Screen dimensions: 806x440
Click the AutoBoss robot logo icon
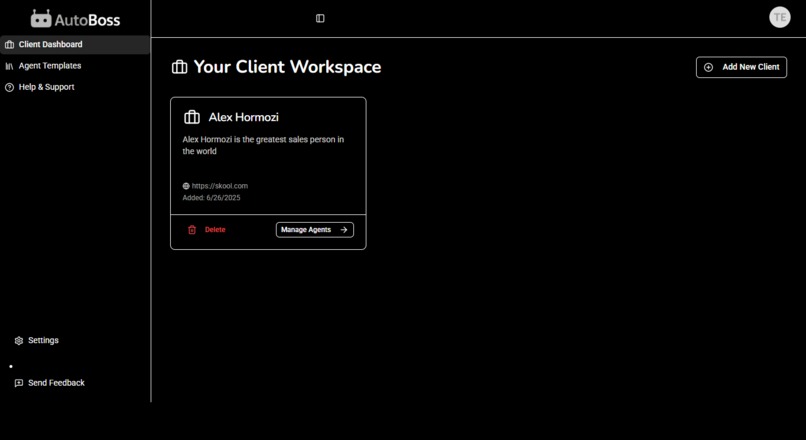pyautogui.click(x=41, y=19)
